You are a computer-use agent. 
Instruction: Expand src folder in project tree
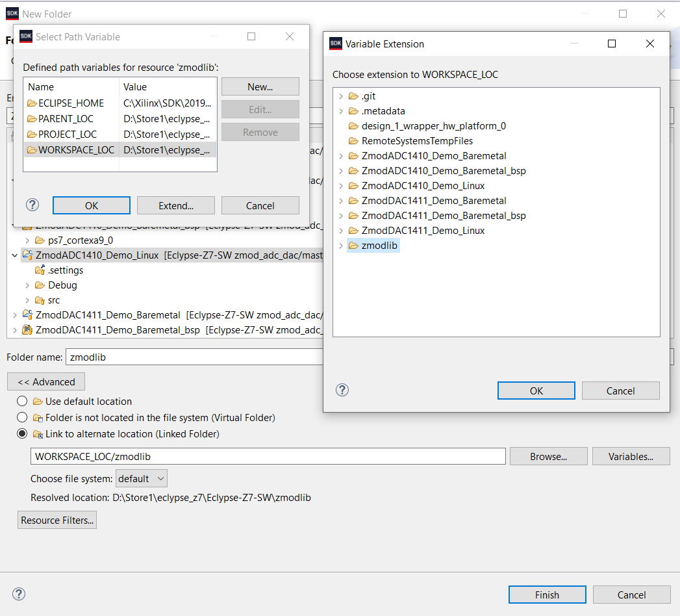click(x=27, y=300)
